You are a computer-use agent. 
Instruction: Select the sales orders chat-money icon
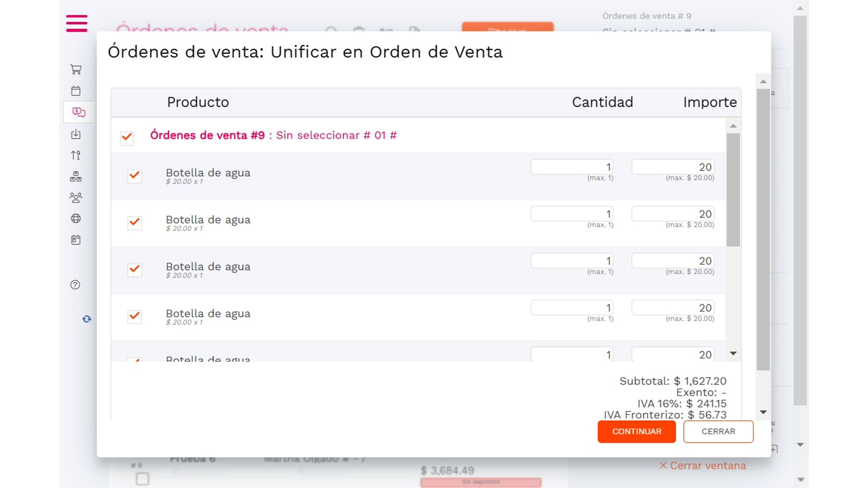click(x=79, y=112)
